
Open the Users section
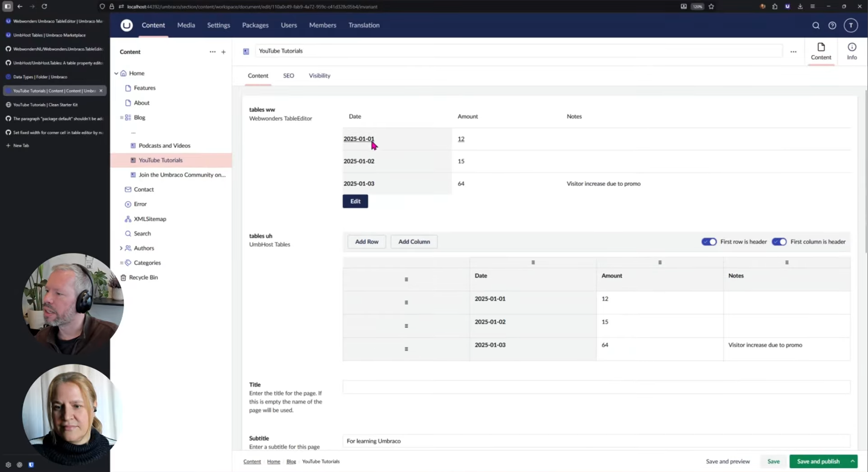pos(289,25)
